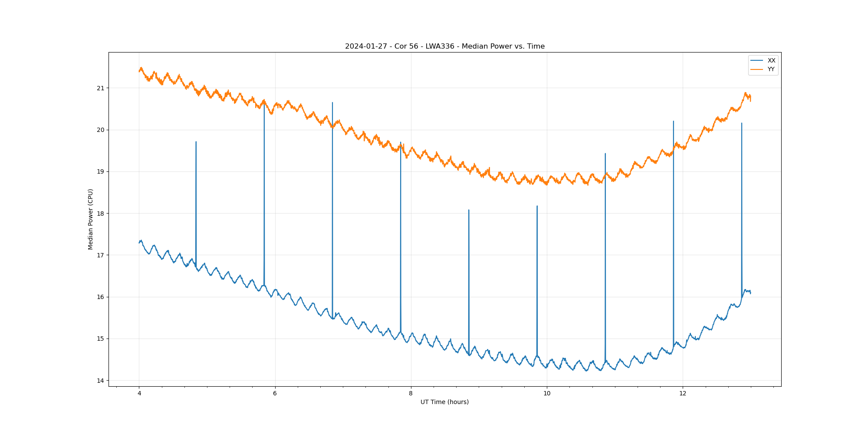Click the peak of the last blue spike
The image size is (868, 434).
[741, 123]
